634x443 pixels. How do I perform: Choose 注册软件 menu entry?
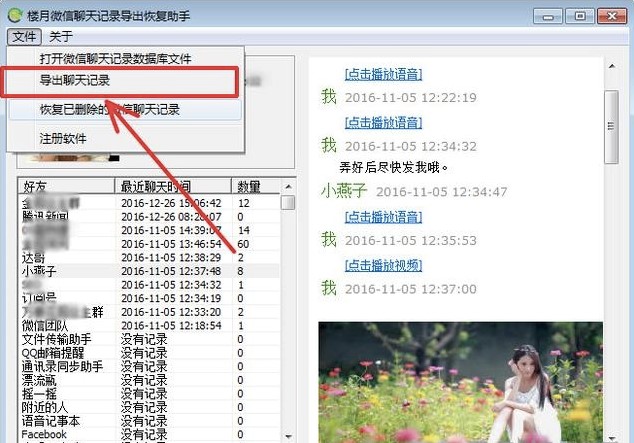pyautogui.click(x=125, y=139)
